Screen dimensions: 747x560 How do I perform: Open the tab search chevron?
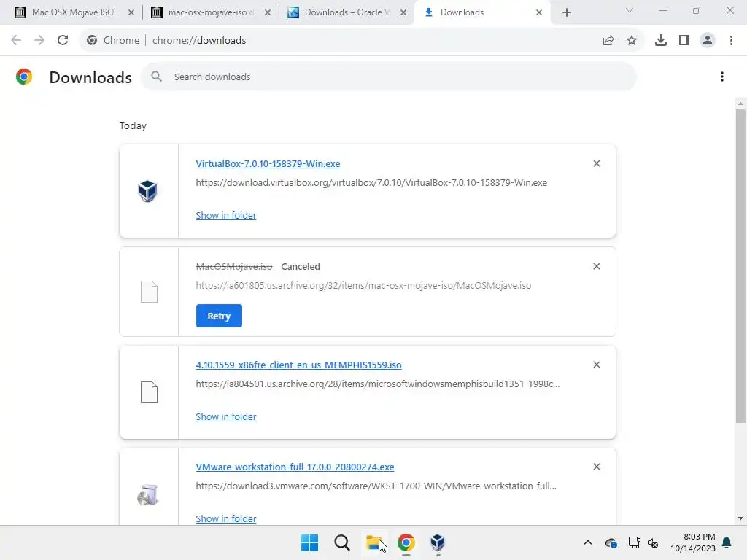coord(630,10)
